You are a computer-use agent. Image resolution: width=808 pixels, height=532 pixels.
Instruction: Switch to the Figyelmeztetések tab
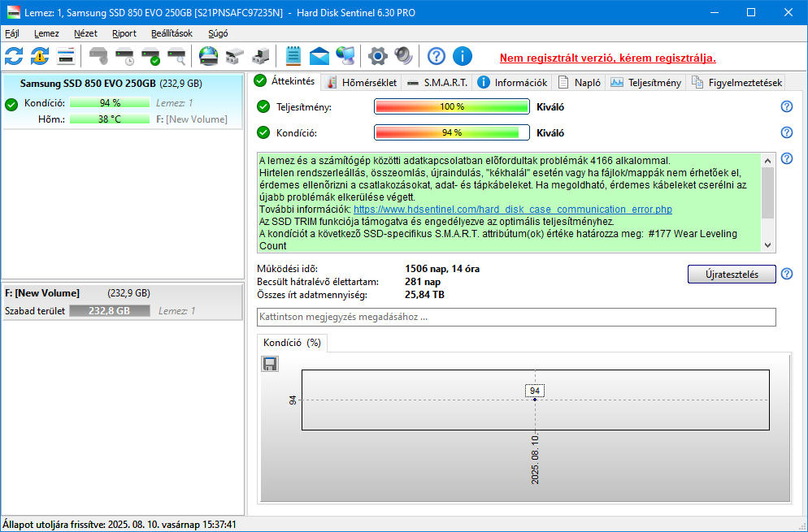pos(737,82)
